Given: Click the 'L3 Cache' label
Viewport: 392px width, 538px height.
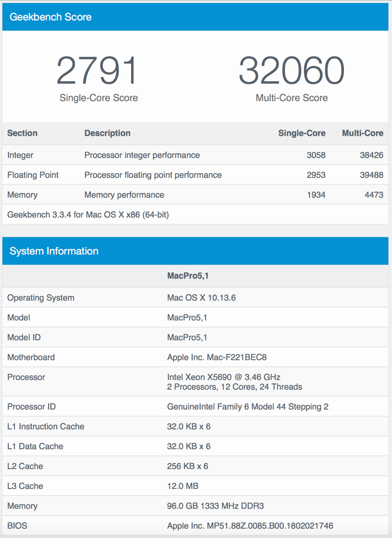Looking at the screenshot, I should tap(25, 486).
